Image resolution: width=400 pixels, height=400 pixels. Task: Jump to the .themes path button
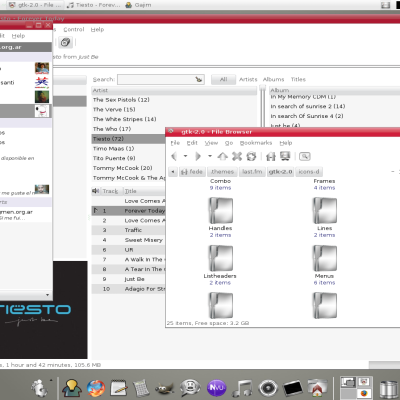(x=222, y=172)
